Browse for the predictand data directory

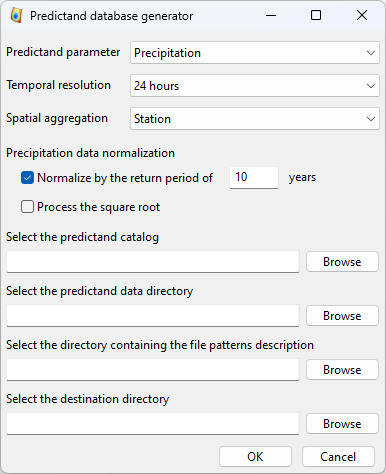coord(342,316)
